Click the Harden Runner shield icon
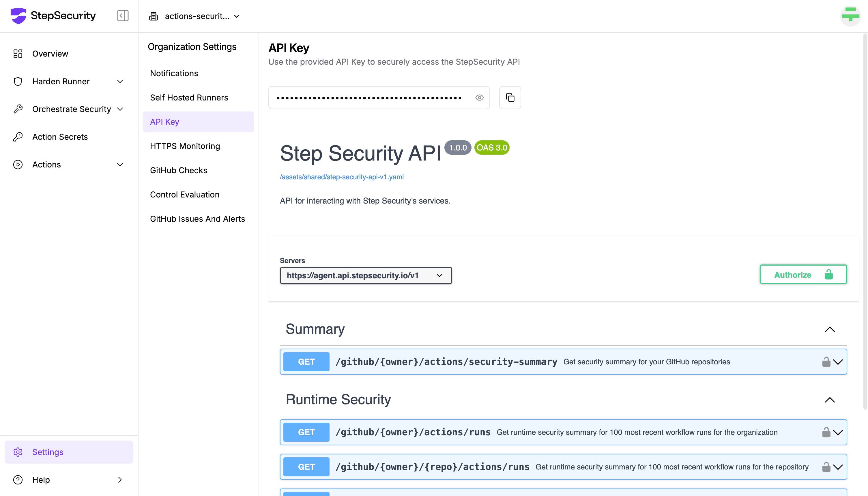 (18, 81)
